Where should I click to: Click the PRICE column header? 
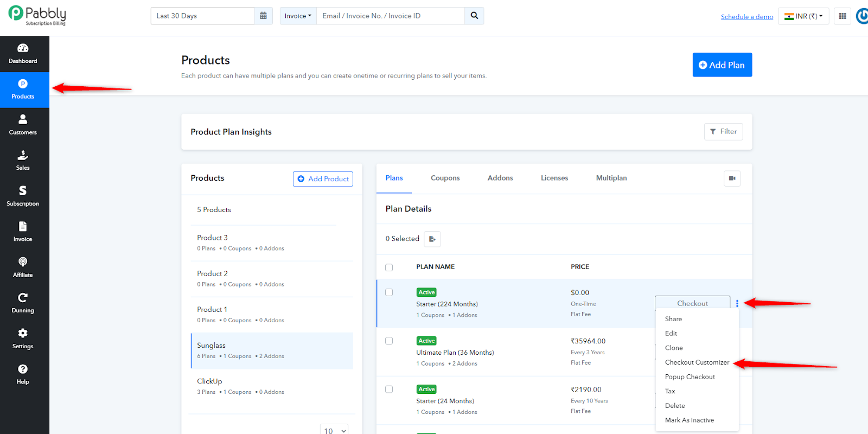click(580, 267)
